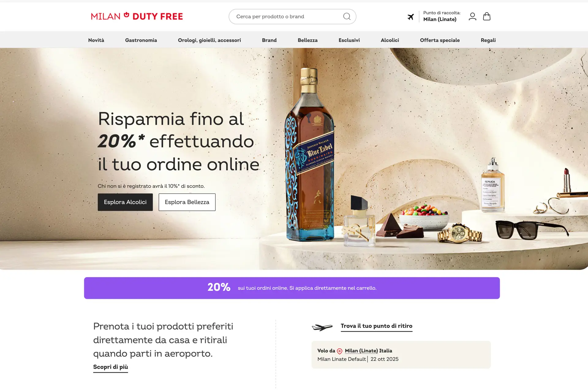Open the user account icon

click(x=472, y=17)
